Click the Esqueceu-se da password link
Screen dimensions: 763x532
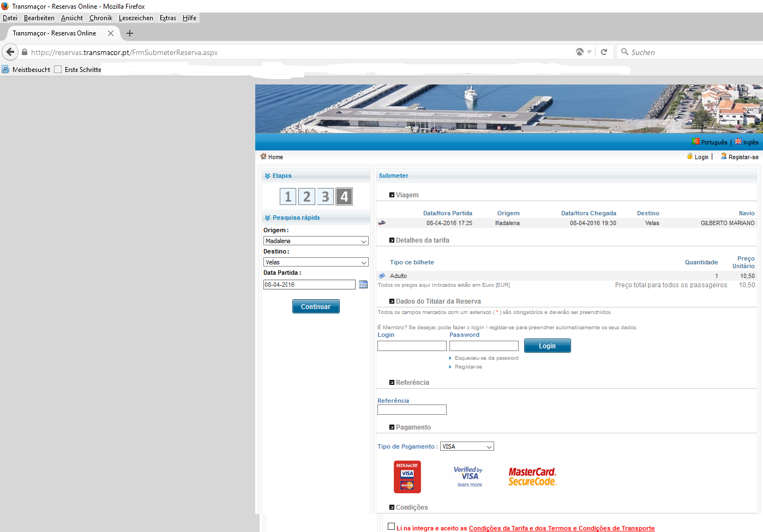[x=486, y=358]
